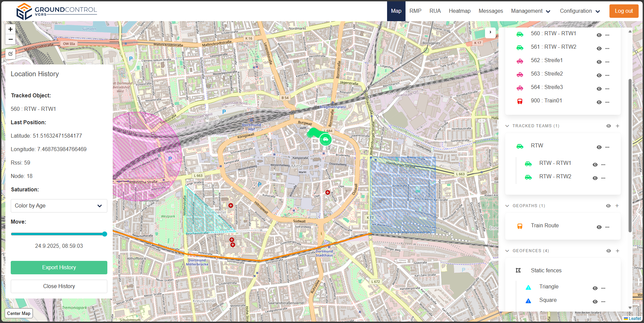Switch to the Heatmap tab
Viewport: 644px width, 323px height.
click(x=460, y=11)
